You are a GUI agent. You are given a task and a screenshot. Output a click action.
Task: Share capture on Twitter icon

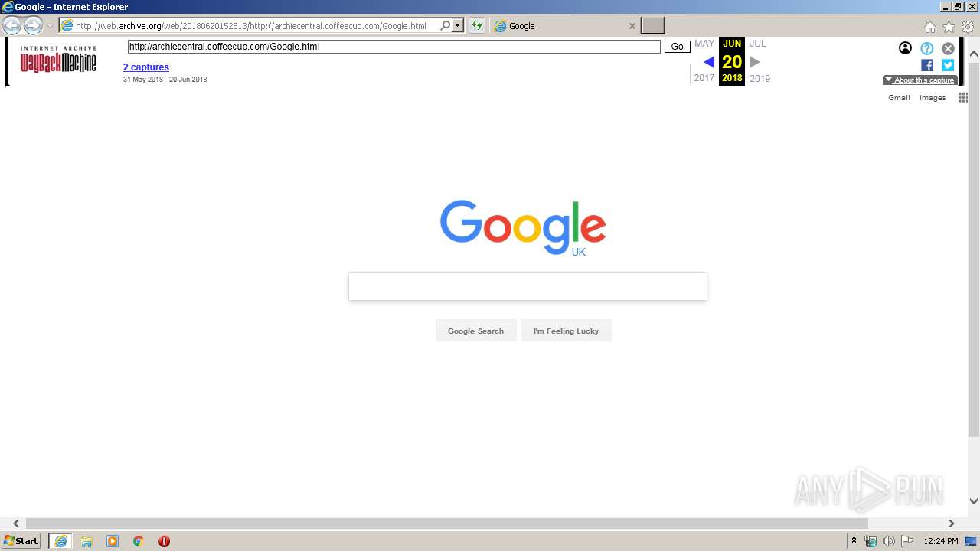[x=948, y=65]
